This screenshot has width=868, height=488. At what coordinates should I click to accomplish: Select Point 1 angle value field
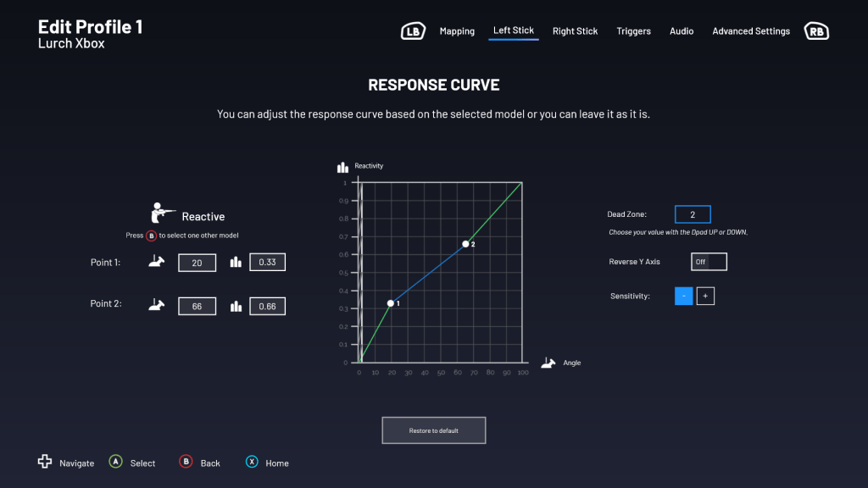tap(197, 263)
